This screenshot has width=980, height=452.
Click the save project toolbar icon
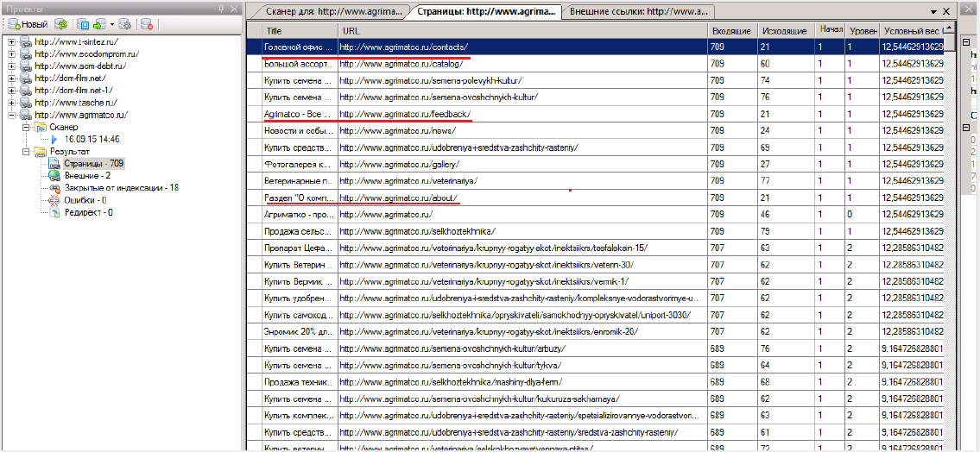pos(84,25)
